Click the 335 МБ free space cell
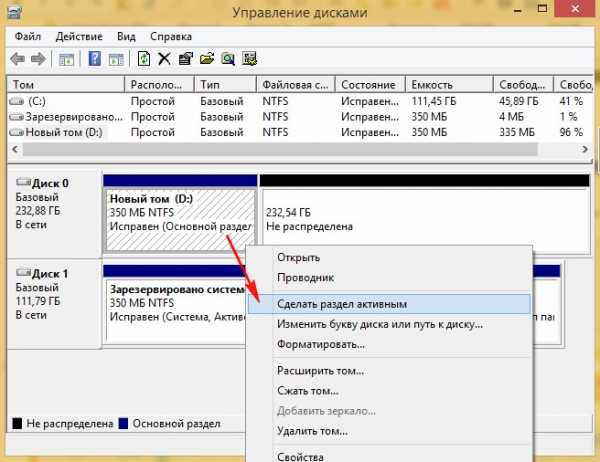This screenshot has width=600, height=462. tap(517, 132)
